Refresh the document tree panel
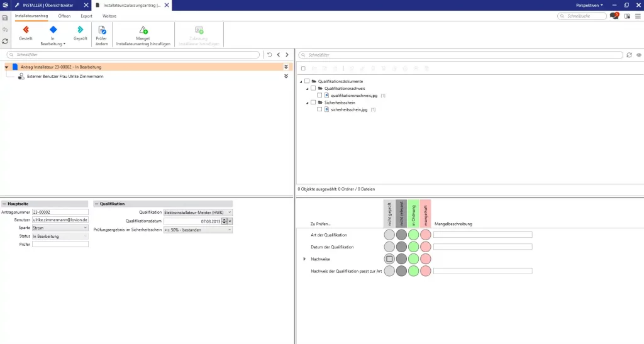Image resolution: width=644 pixels, height=344 pixels. pyautogui.click(x=629, y=55)
